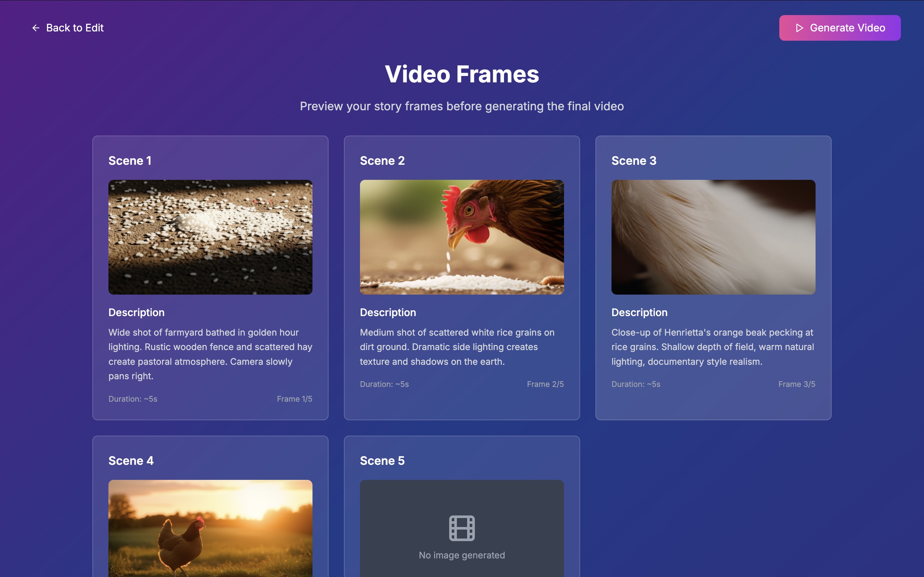The width and height of the screenshot is (924, 577).
Task: Open the Scene 2 hen pecking thumbnail
Action: [462, 237]
